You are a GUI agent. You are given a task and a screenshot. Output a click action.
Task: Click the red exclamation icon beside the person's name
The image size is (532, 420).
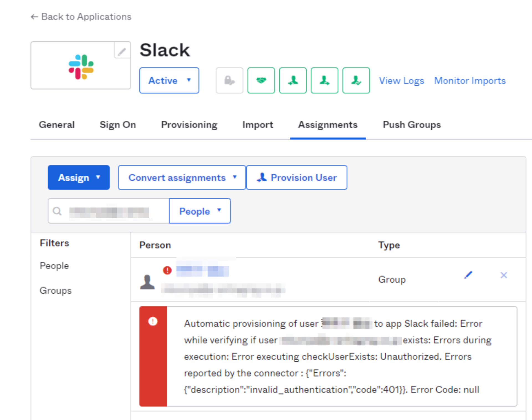click(x=167, y=271)
